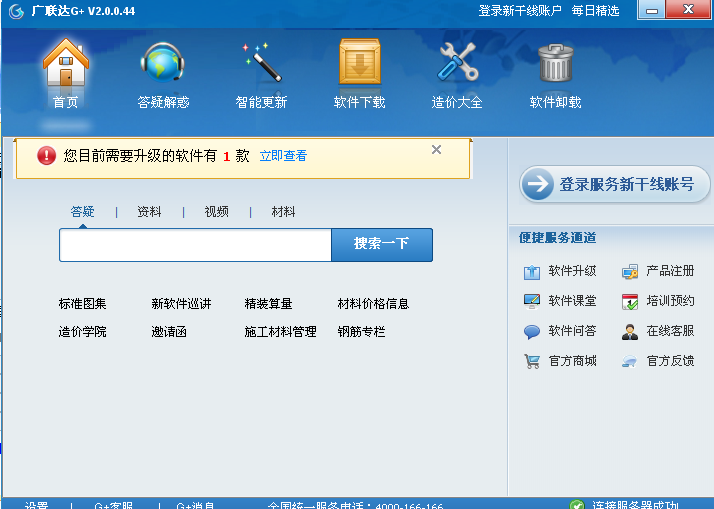The image size is (714, 509).
Task: Open 软件升级 text link
Action: 572,271
